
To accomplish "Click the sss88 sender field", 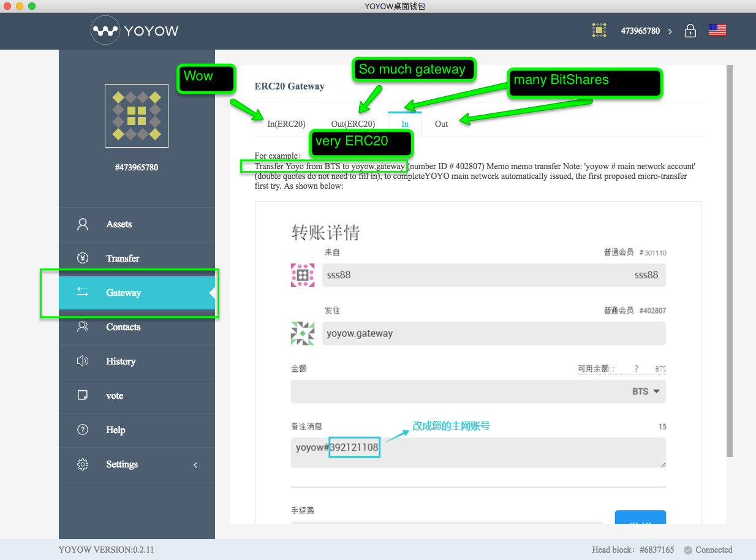I will (x=494, y=275).
